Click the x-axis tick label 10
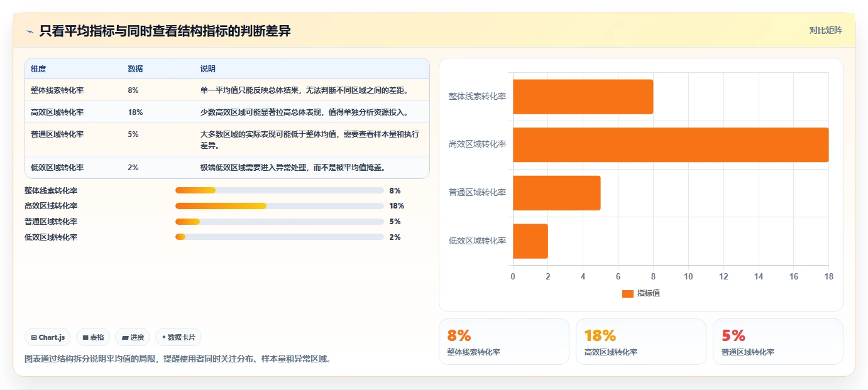868x390 pixels. pos(688,276)
